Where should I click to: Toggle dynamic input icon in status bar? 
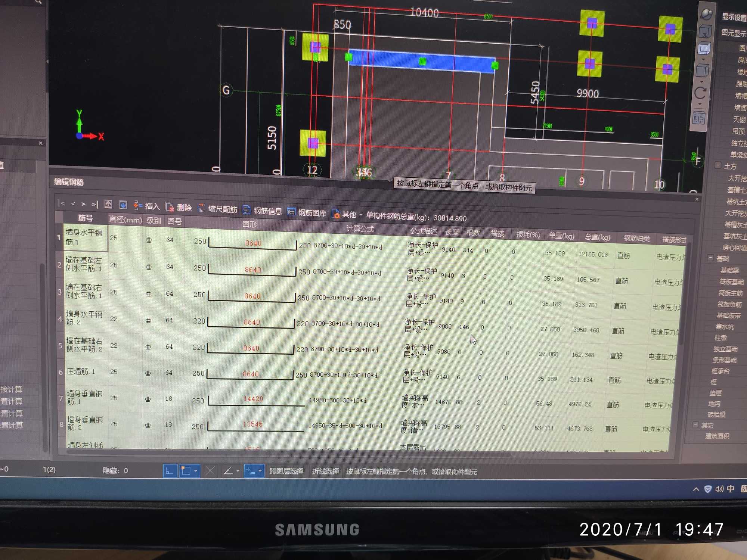(251, 472)
